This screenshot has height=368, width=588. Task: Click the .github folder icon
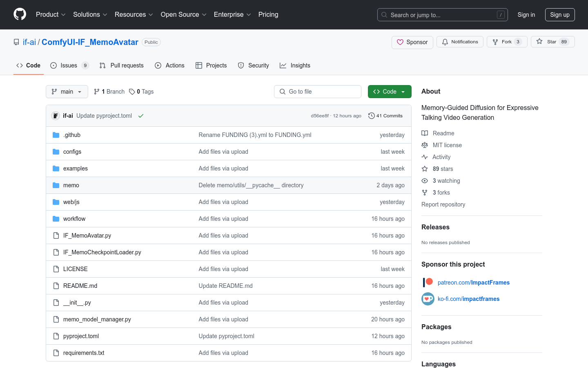(56, 135)
